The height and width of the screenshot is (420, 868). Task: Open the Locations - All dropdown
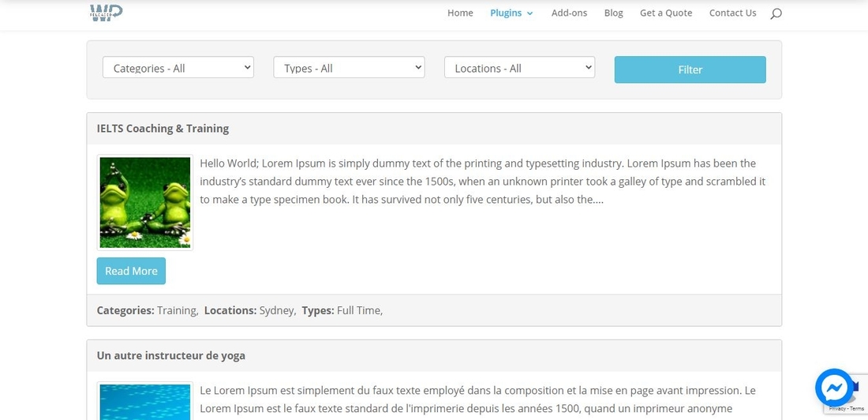[x=519, y=68]
